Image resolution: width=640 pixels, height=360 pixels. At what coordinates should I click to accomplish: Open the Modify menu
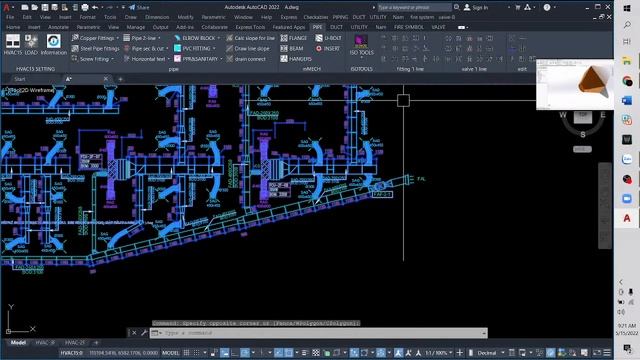186,17
